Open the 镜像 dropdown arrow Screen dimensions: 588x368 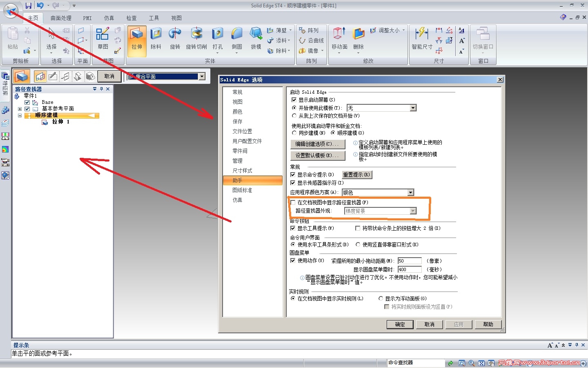[322, 51]
